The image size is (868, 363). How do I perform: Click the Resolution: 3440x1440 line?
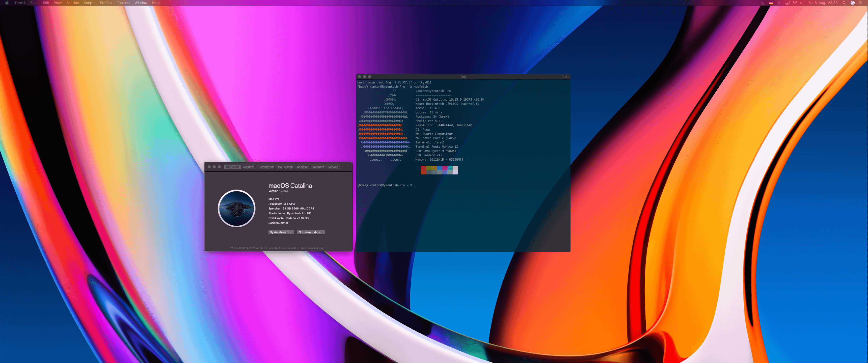(444, 125)
